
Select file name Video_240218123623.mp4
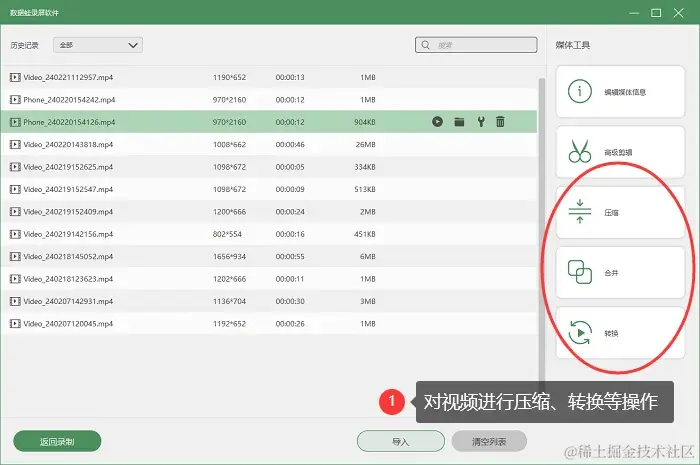tap(68, 279)
